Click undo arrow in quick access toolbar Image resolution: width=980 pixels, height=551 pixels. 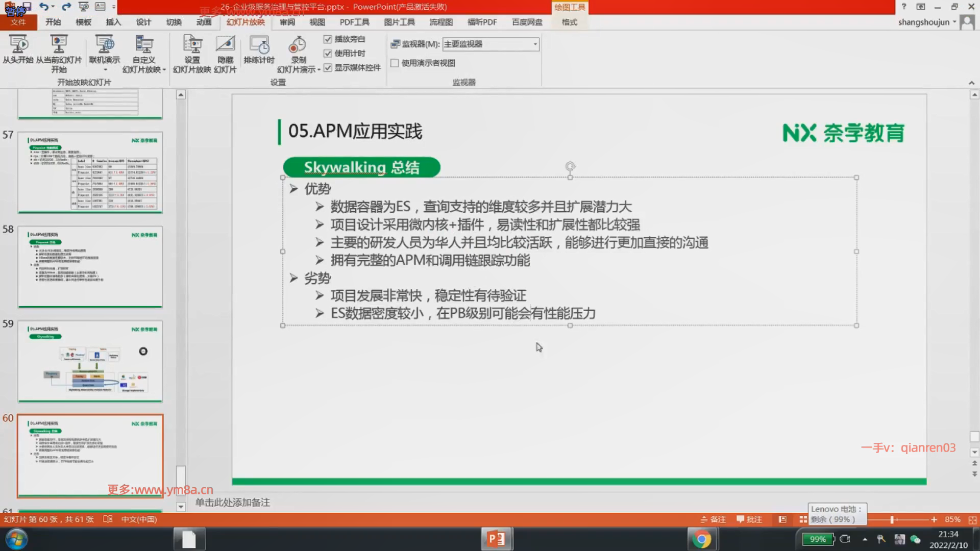pyautogui.click(x=44, y=7)
